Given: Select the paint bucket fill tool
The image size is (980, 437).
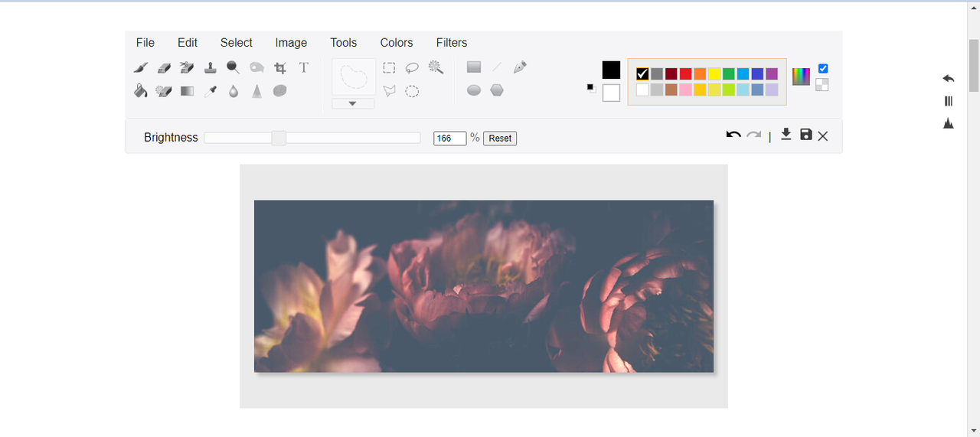Looking at the screenshot, I should click(140, 91).
